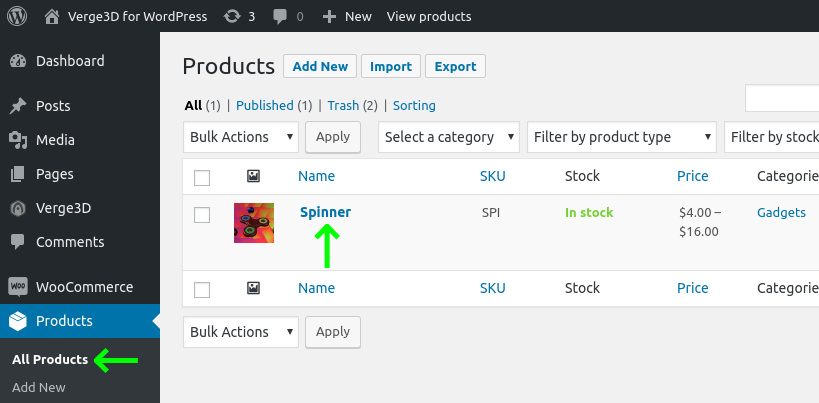819x403 pixels.
Task: Open the Trash filter link
Action: click(x=343, y=105)
